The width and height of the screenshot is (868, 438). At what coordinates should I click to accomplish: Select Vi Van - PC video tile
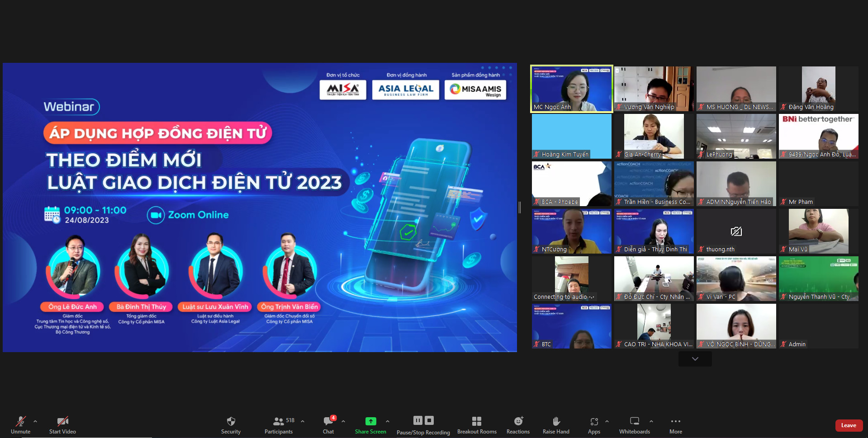tap(736, 278)
